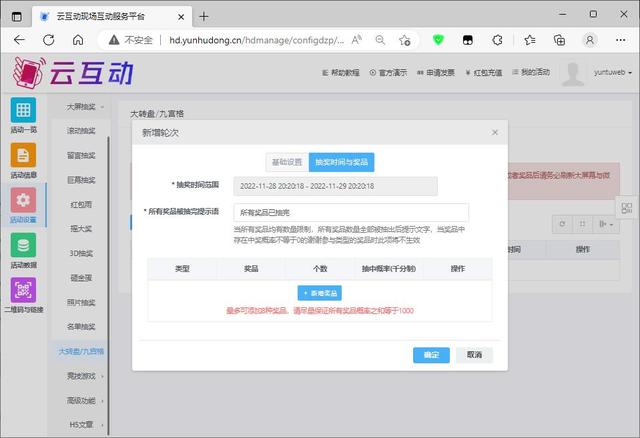
Task: Confirm with the 确定 button
Action: pos(431,355)
